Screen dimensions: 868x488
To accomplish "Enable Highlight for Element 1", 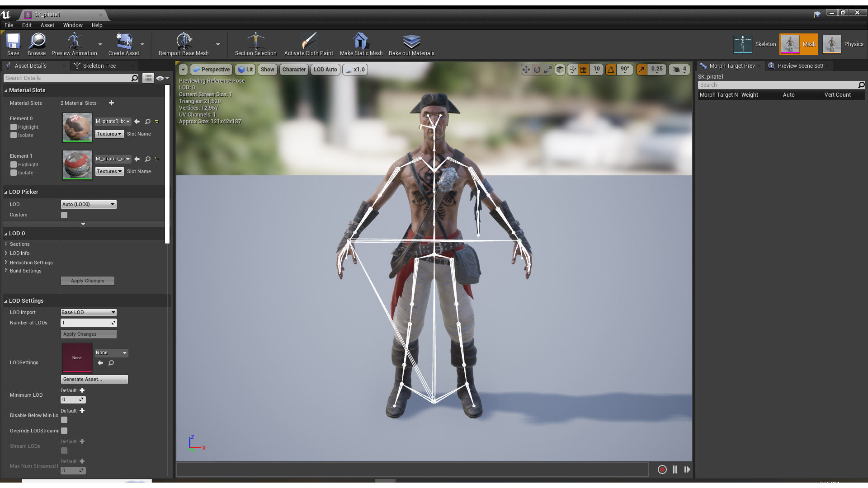I will coord(14,165).
